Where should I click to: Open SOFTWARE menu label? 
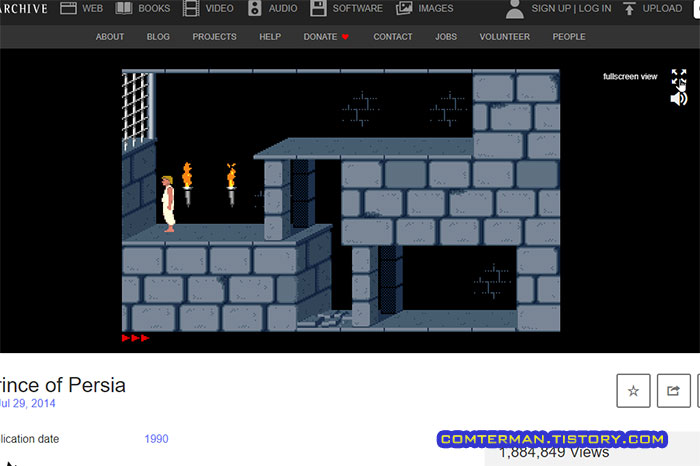358,8
